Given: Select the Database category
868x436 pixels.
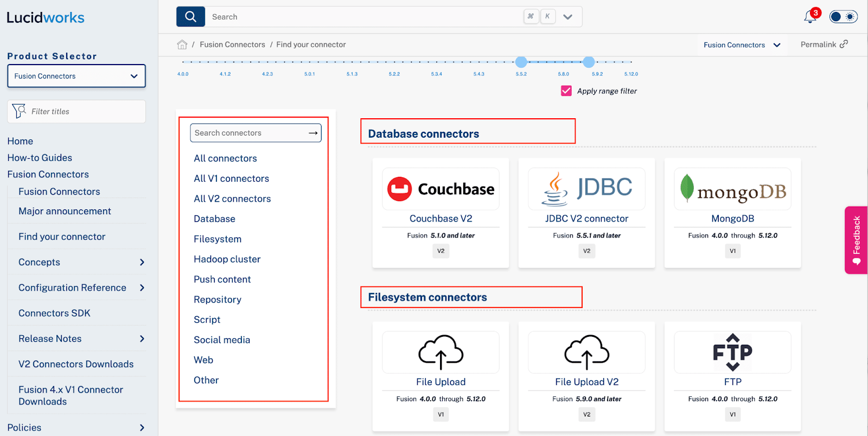Looking at the screenshot, I should [x=214, y=219].
